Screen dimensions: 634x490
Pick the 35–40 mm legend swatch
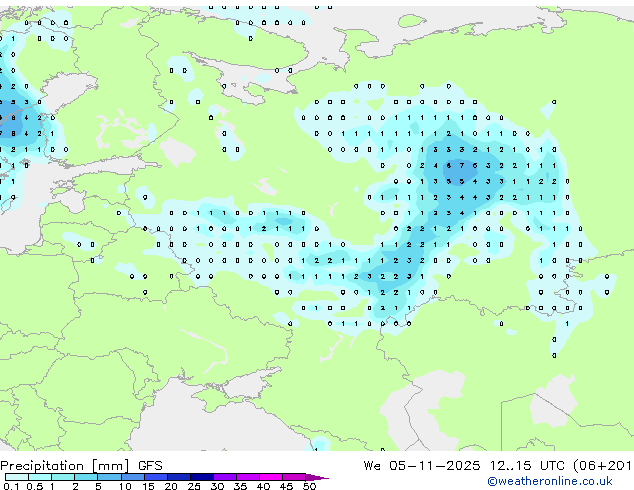pyautogui.click(x=247, y=477)
